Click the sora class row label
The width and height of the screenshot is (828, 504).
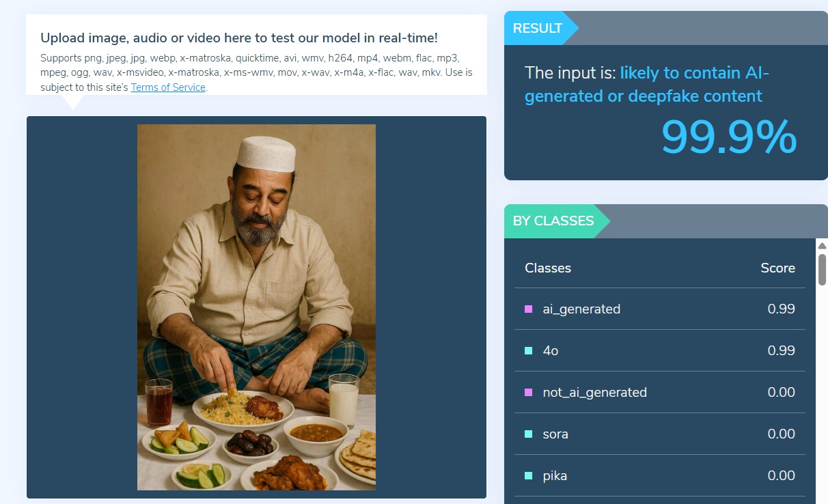555,434
